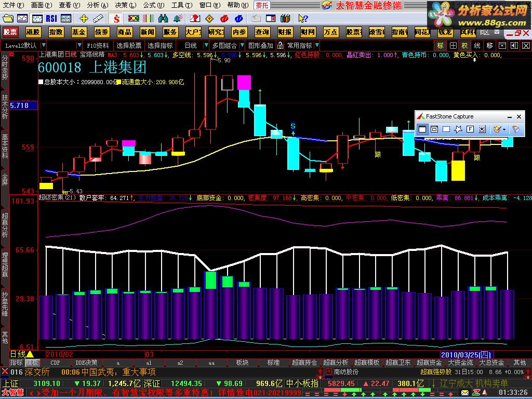Click the red S dollar icon

[116, 18]
